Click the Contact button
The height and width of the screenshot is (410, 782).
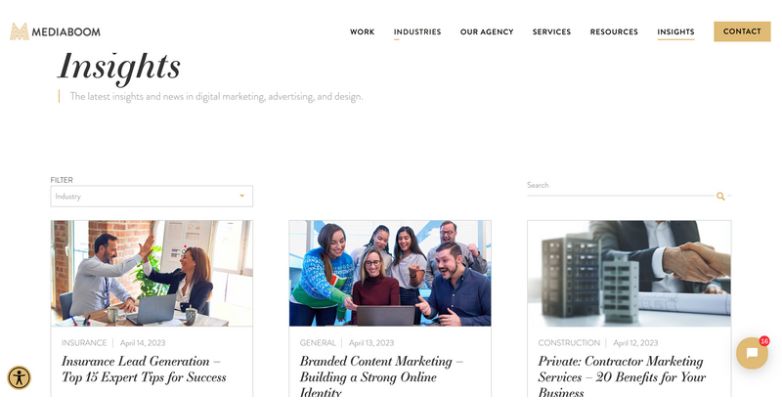[742, 31]
